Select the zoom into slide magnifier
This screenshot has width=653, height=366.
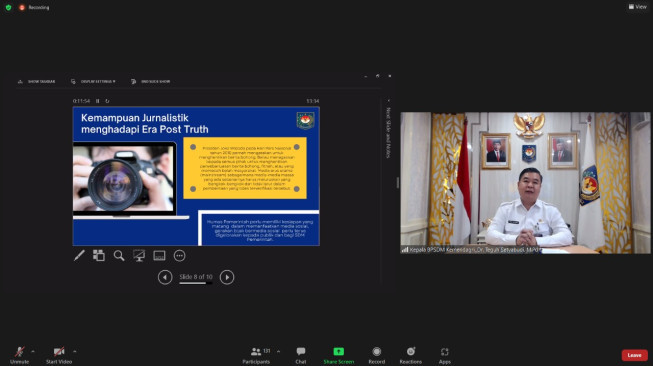pos(119,256)
